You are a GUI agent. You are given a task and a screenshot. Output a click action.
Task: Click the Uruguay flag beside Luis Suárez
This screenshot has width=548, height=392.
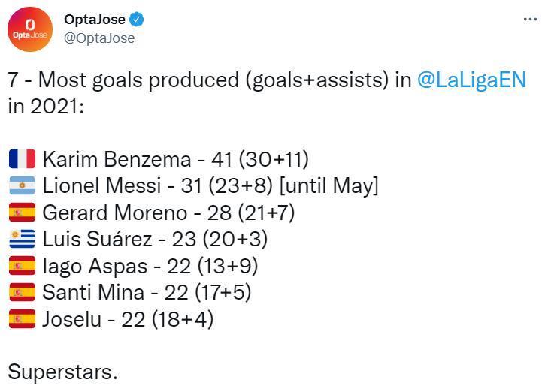[x=22, y=239]
